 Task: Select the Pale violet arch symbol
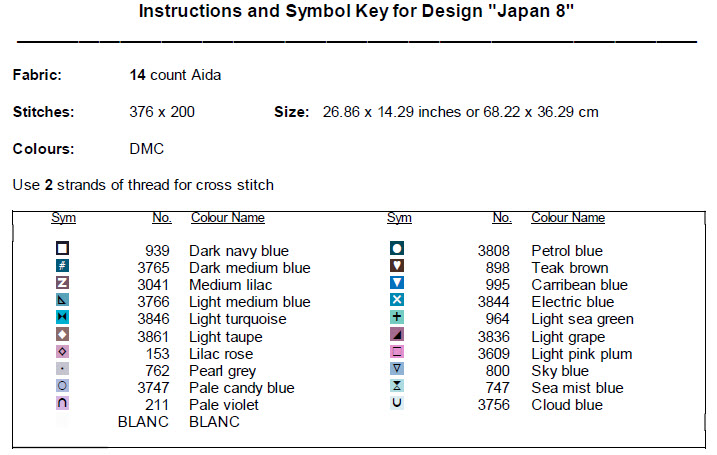pos(63,403)
